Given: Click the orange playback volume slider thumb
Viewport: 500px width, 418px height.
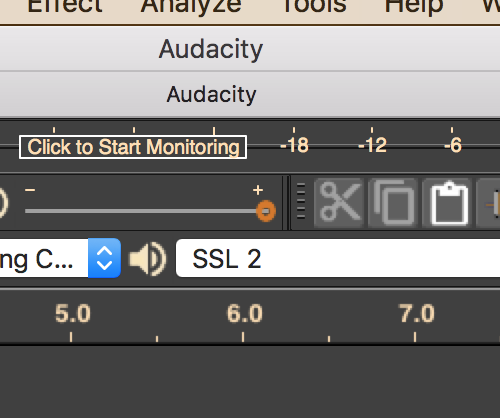Looking at the screenshot, I should [x=266, y=211].
